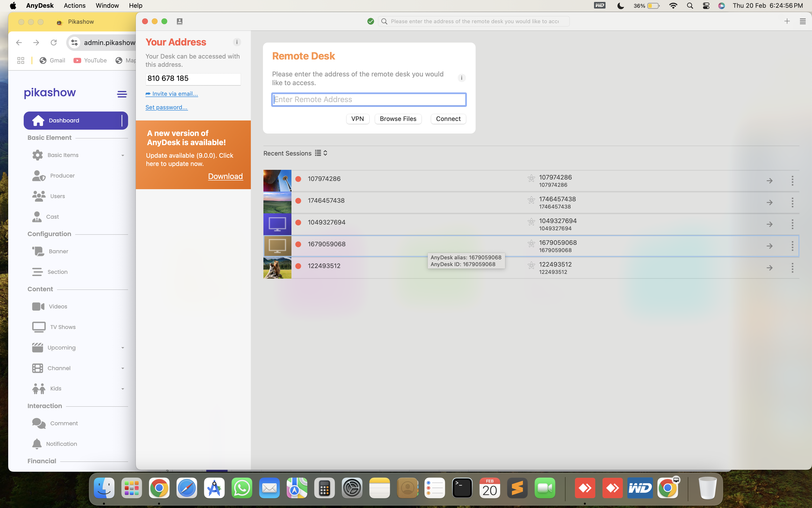
Task: Favorite session 1679059068 with the star
Action: 531,244
